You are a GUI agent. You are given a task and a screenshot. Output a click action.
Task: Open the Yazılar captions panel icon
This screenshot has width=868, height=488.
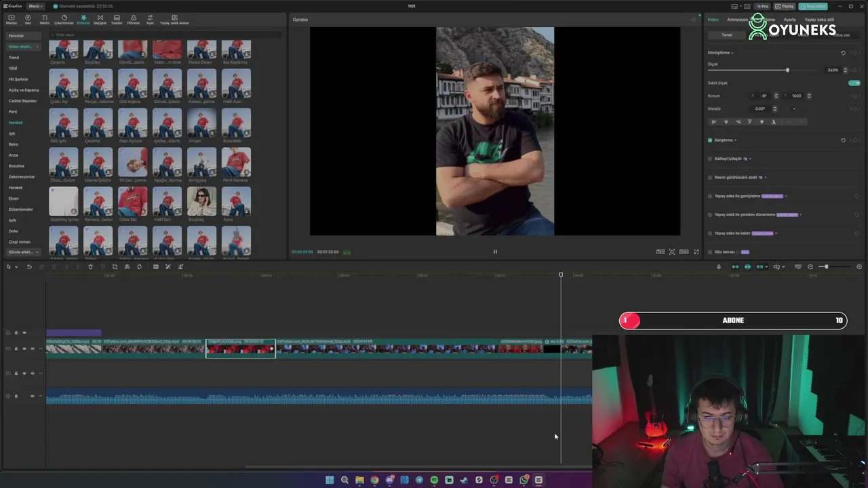117,19
